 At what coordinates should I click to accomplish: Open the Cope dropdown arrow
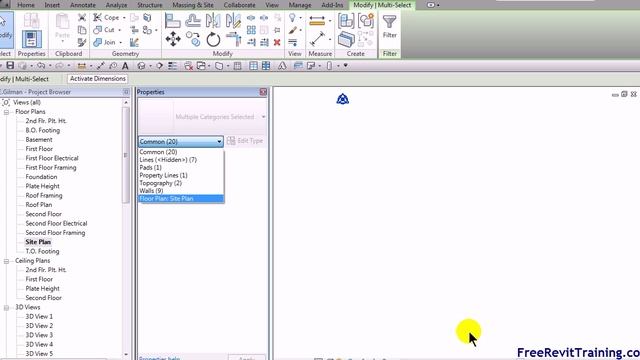124,18
